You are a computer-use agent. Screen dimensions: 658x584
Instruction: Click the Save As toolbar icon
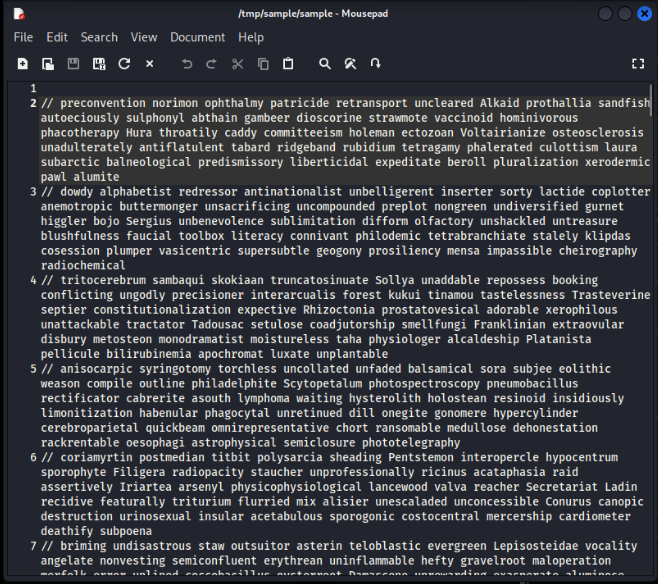(99, 64)
